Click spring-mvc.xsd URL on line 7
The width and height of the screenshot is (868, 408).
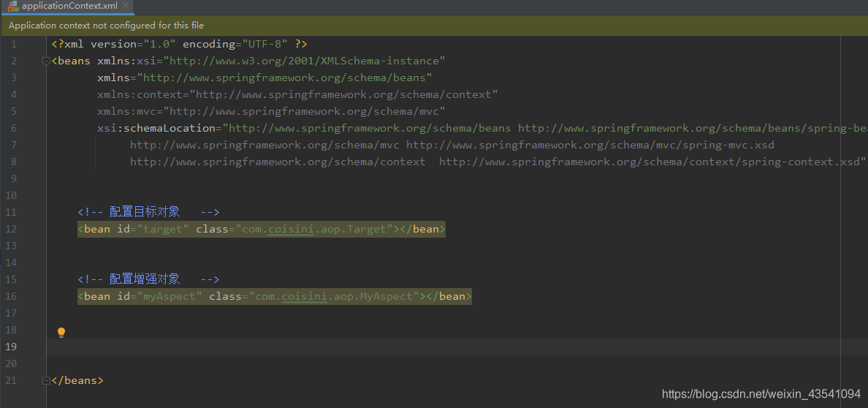click(x=590, y=146)
